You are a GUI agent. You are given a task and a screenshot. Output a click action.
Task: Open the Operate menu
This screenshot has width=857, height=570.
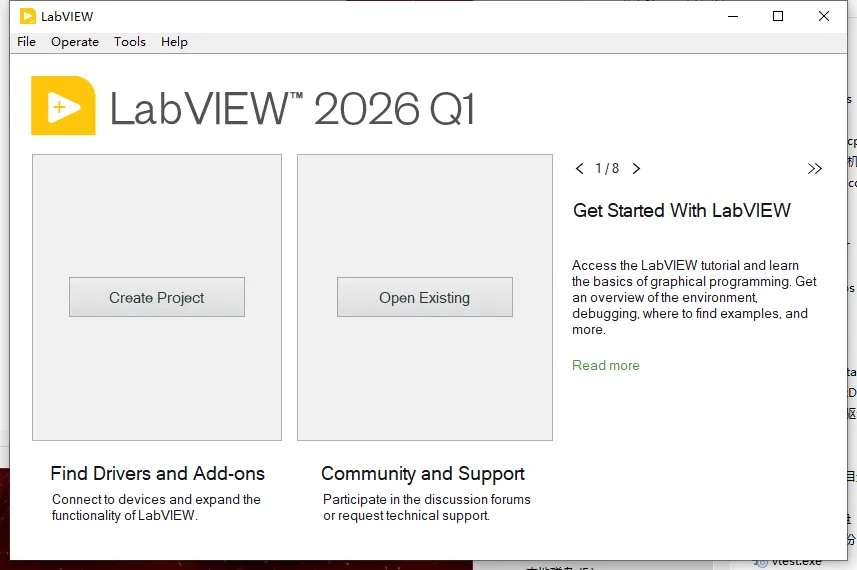coord(75,42)
